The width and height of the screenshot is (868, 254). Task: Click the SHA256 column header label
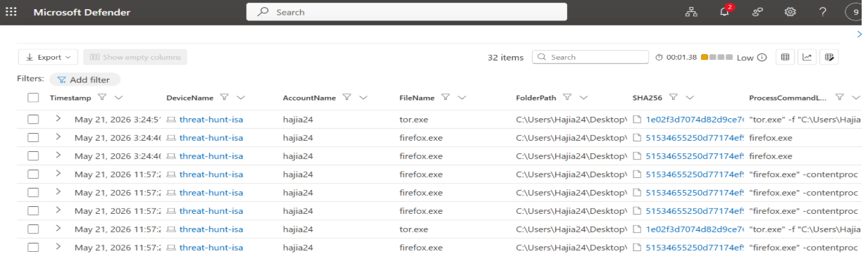tap(648, 98)
